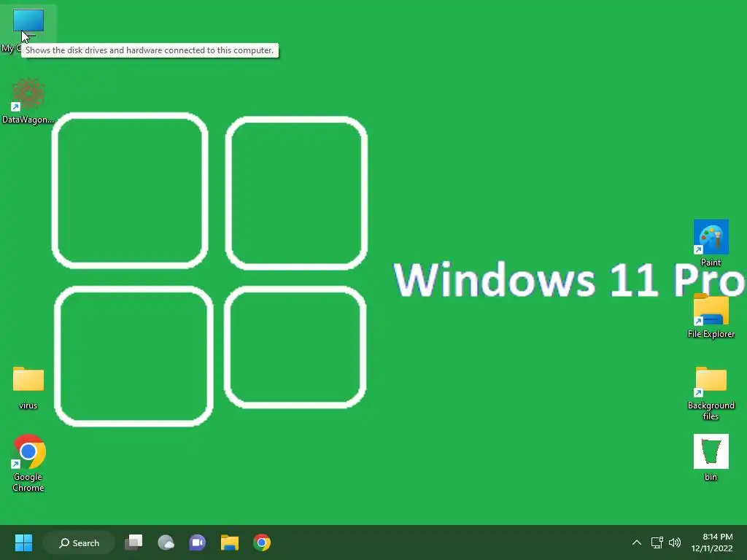Open File Explorer from the taskbar
The width and height of the screenshot is (747, 560).
click(x=230, y=542)
